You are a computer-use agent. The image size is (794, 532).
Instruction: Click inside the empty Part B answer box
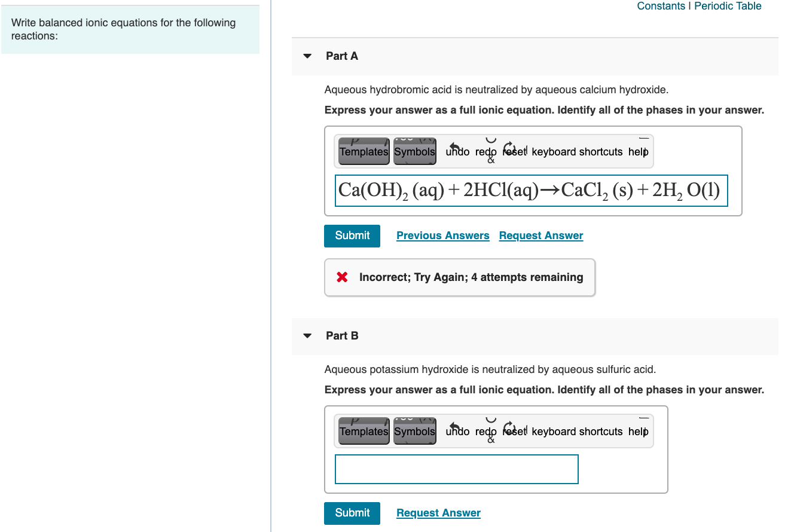[x=456, y=469]
